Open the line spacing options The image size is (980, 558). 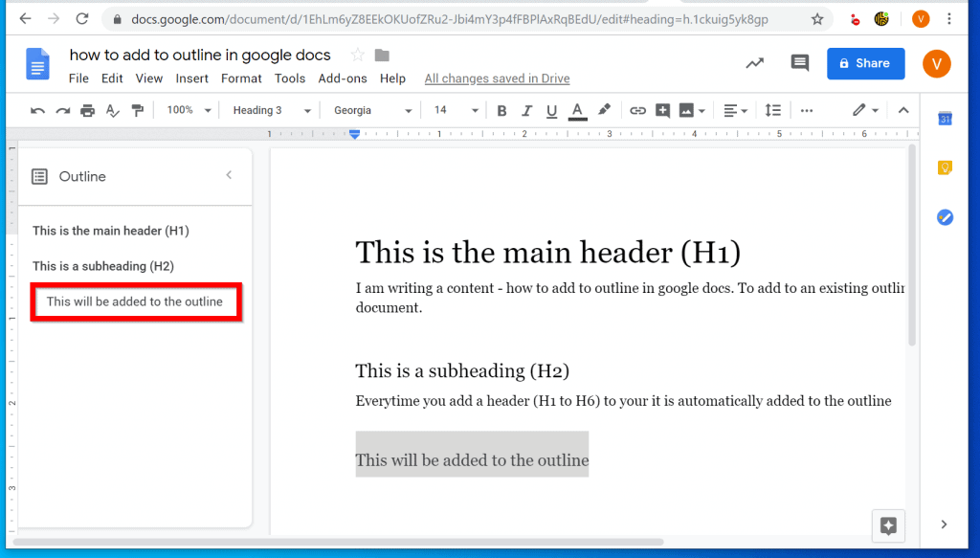coord(773,111)
